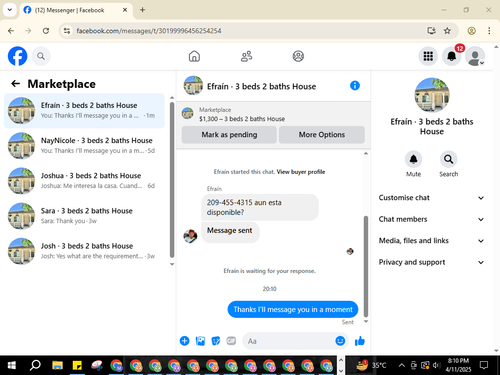This screenshot has height=375, width=500.
Task: Open Sticky Notes from taskbar
Action: 77,366
